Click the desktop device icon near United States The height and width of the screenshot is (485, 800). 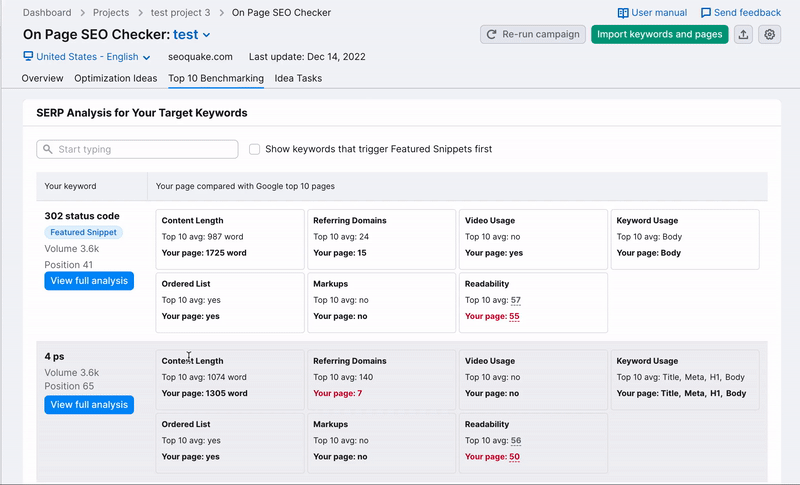[28, 57]
